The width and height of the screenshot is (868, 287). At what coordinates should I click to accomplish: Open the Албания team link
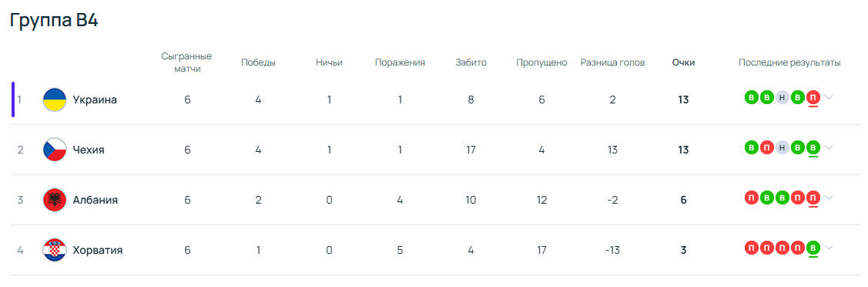[96, 200]
